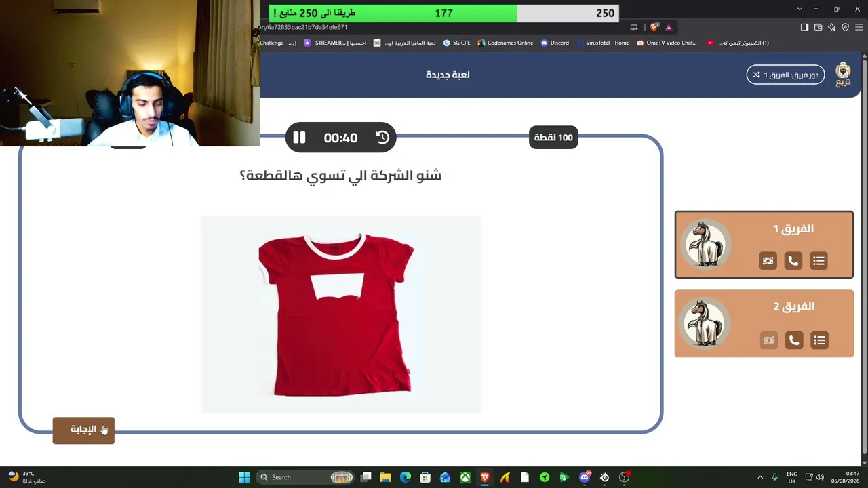Change the ENG UK input language

792,477
